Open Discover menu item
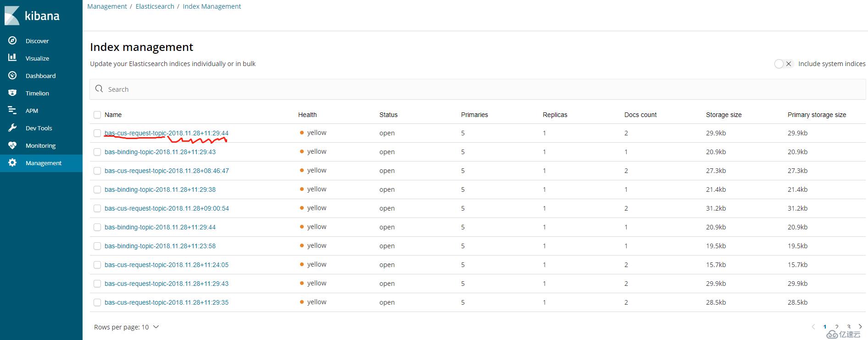 point(37,41)
